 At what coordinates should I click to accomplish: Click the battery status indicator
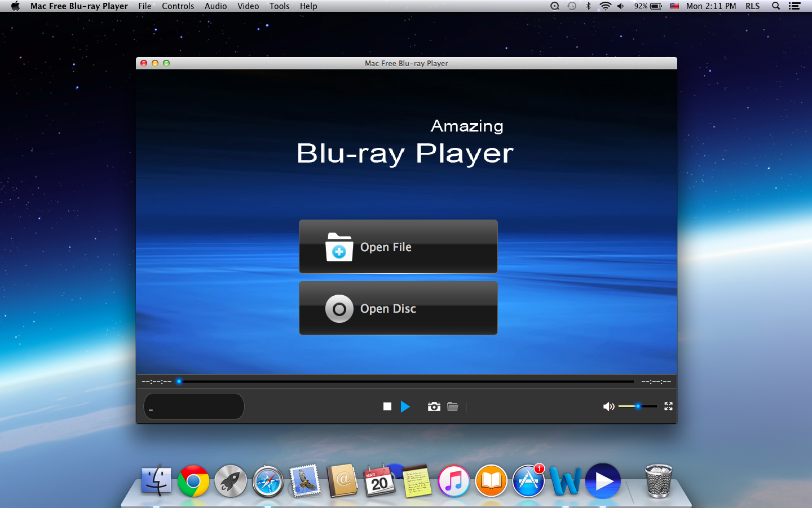tap(648, 6)
